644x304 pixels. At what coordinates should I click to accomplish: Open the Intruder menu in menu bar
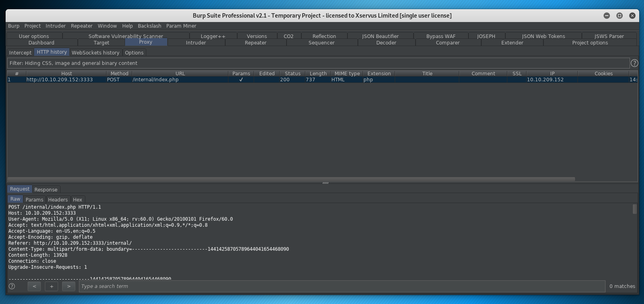(x=56, y=26)
